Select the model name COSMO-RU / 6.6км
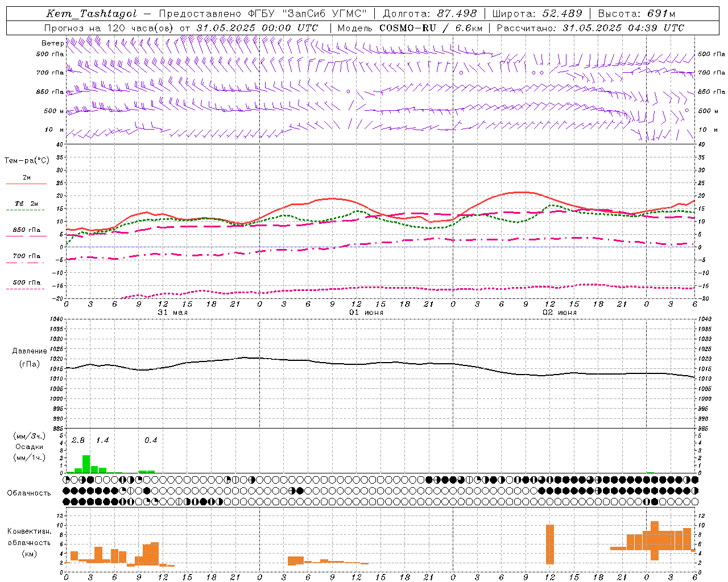 point(431,28)
